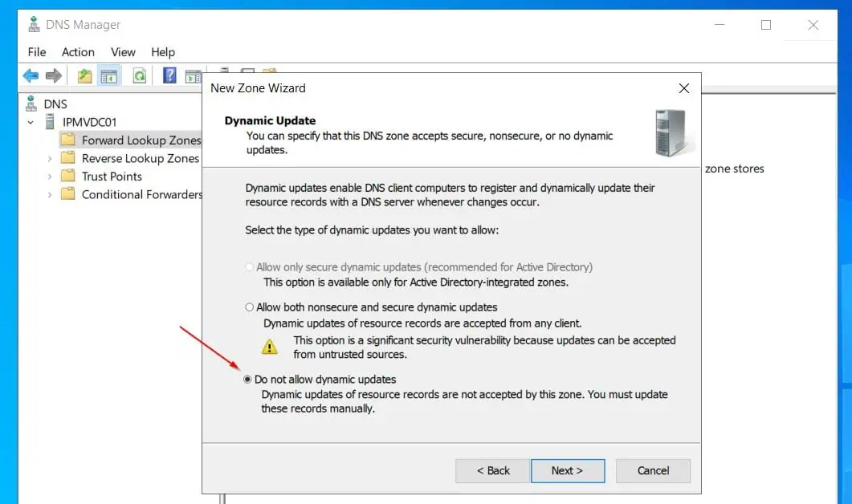
Task: Close the New Zone Wizard dialog
Action: (683, 88)
